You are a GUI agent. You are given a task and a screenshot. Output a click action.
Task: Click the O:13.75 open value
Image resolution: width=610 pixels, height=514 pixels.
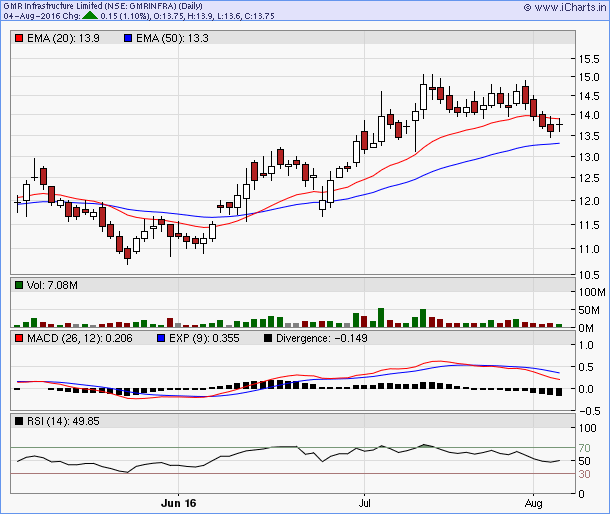[168, 16]
